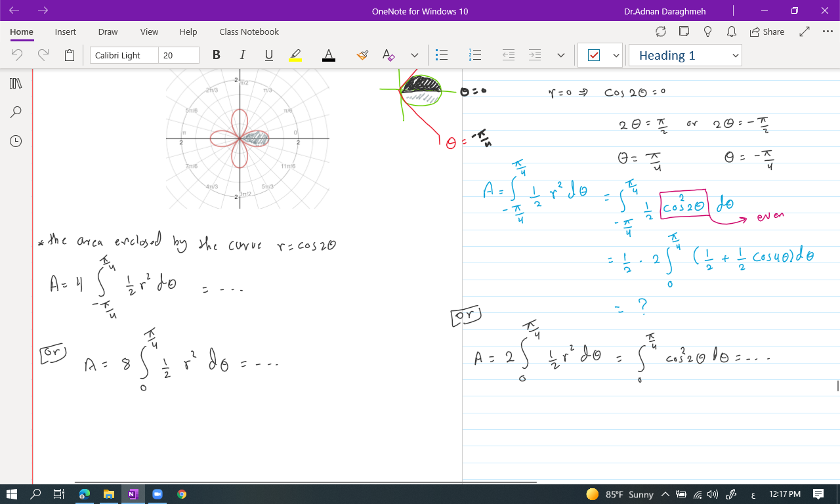
Task: Insert a numbered list
Action: coord(476,55)
